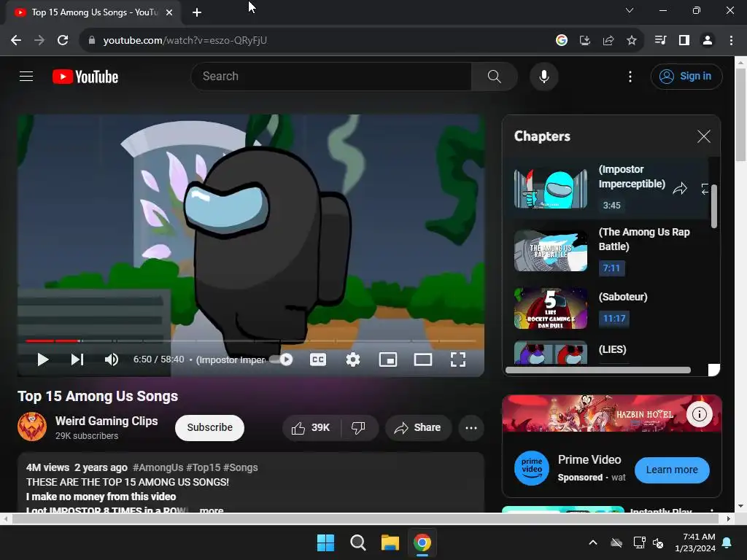Jump to chapter timestamp 3:45

612,205
